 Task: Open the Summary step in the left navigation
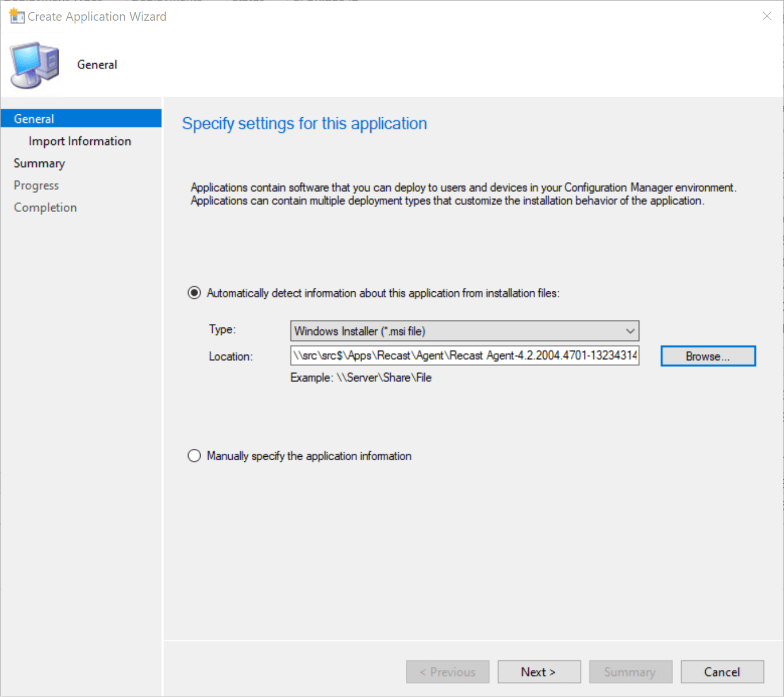pos(39,163)
